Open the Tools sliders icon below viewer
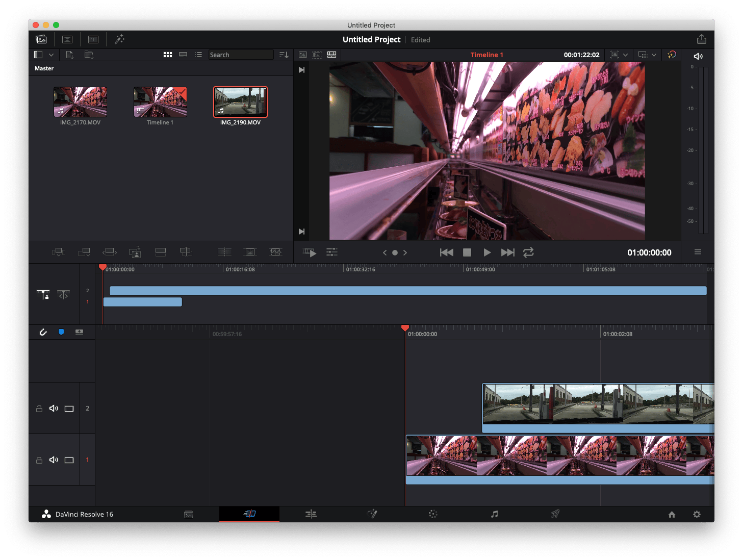Image resolution: width=743 pixels, height=560 pixels. pyautogui.click(x=332, y=252)
